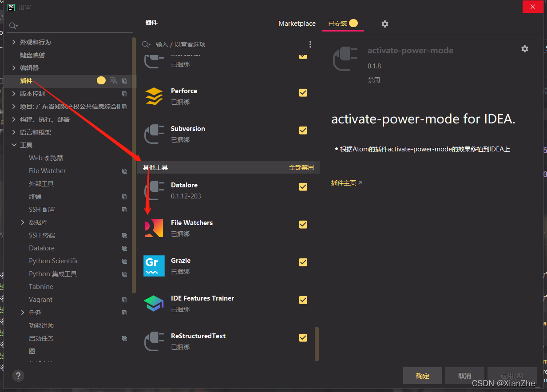
Task: Open 外部工具 settings page
Action: coord(41,184)
